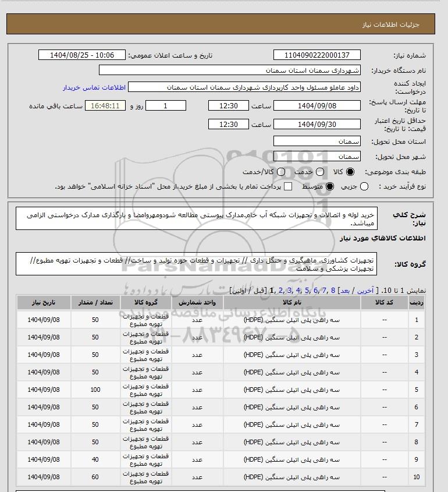
Task: Click the شماره نیاز number field
Action: [317, 55]
